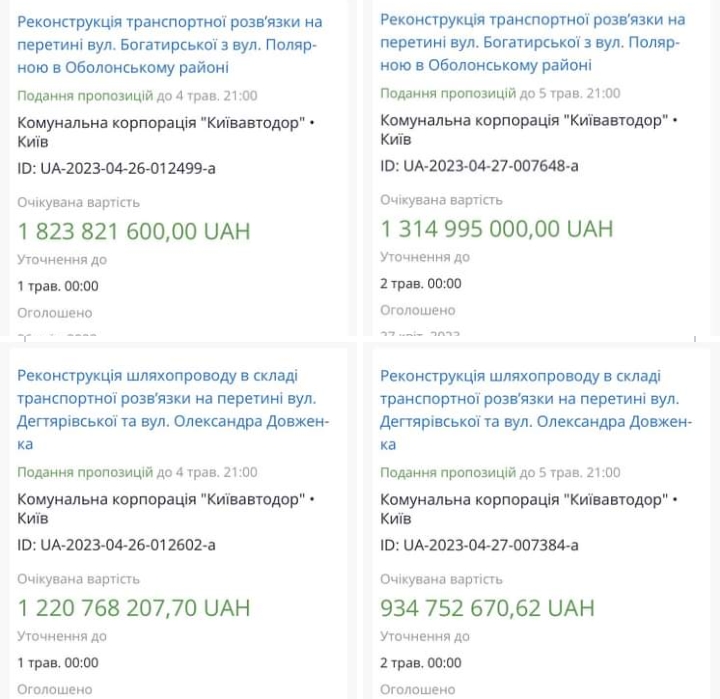This screenshot has width=720, height=699.
Task: Open the Дегтярівської tender link priced 934 752 670,62 UAH
Action: [532, 409]
